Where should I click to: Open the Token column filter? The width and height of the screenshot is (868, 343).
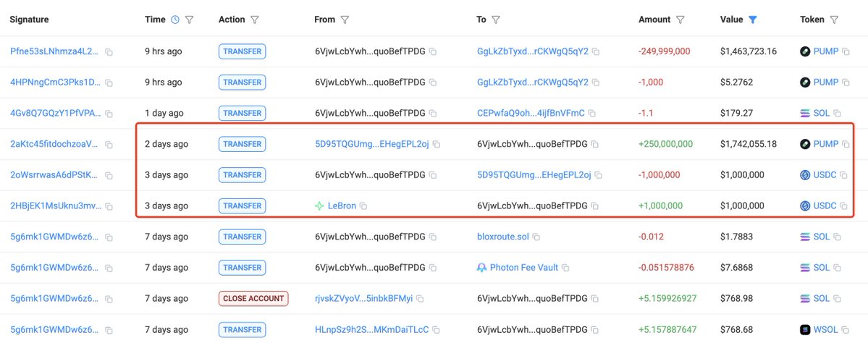pos(834,20)
